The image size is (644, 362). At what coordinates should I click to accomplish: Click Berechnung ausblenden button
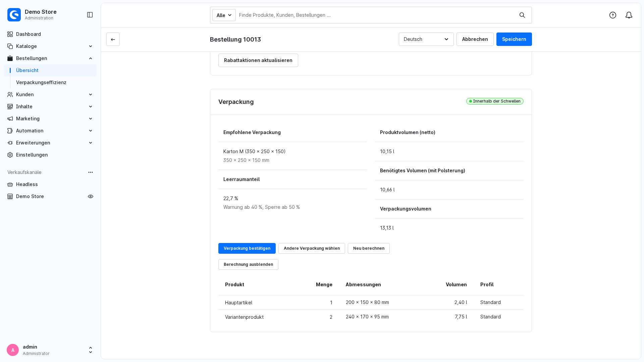248,264
